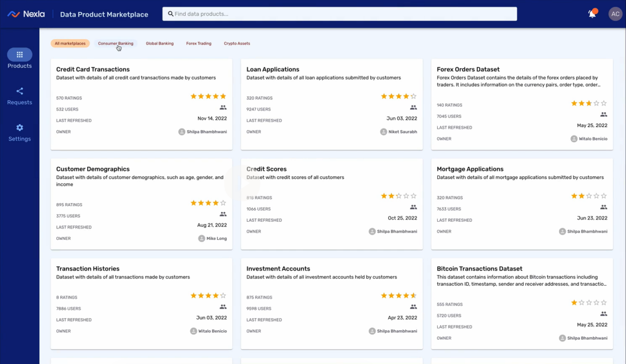Toggle the Forex Trading filter
The image size is (626, 364).
[x=199, y=43]
